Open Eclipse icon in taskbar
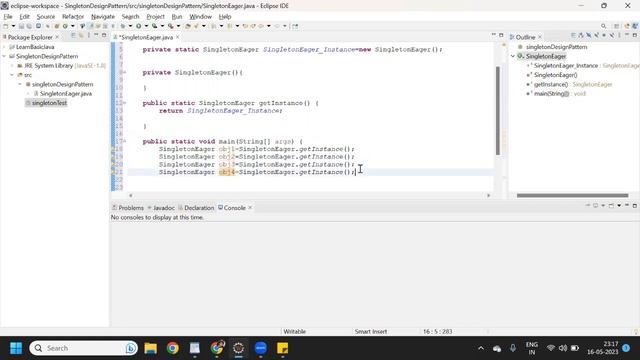This screenshot has height=360, width=640. coord(239,348)
